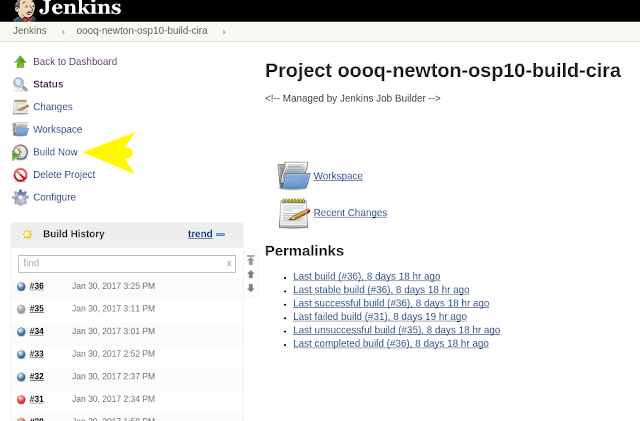The image size is (640, 421).
Task: Click the Managed by Jenkins Job Builder description
Action: pos(353,98)
